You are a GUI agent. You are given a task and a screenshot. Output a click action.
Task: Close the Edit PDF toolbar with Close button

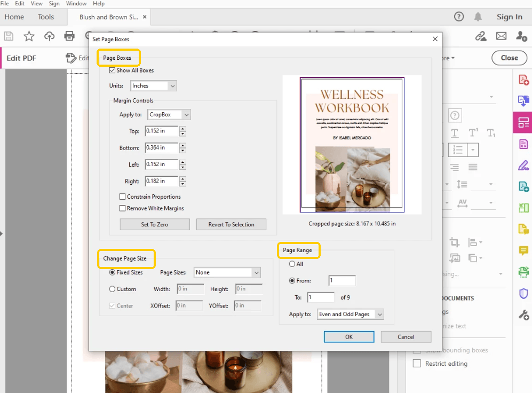click(509, 58)
